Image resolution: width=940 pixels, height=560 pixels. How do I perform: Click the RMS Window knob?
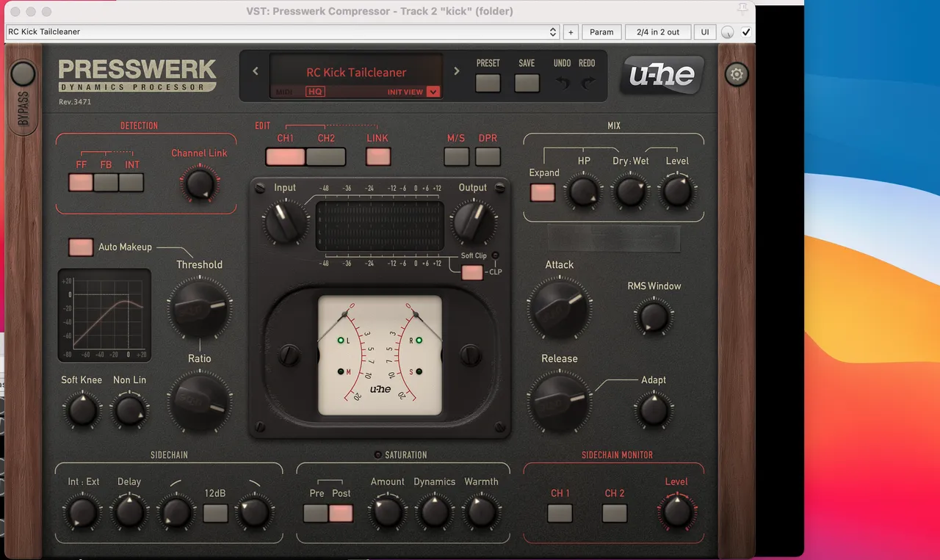(653, 318)
